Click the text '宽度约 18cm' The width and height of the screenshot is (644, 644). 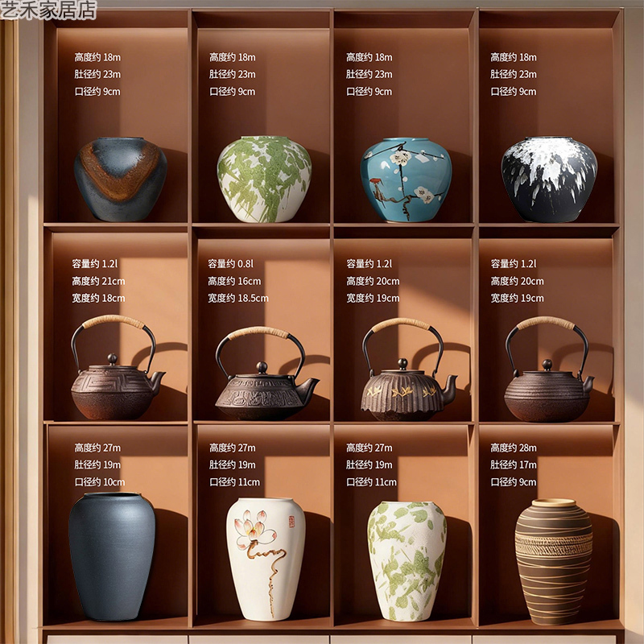(98, 298)
